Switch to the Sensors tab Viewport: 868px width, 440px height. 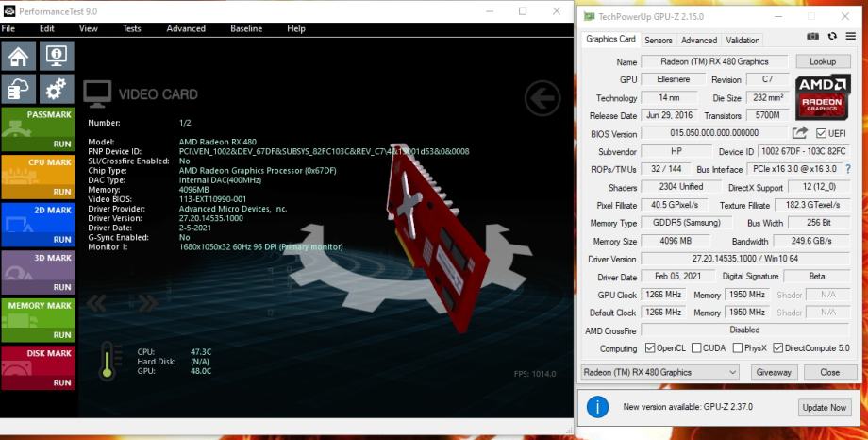point(659,40)
